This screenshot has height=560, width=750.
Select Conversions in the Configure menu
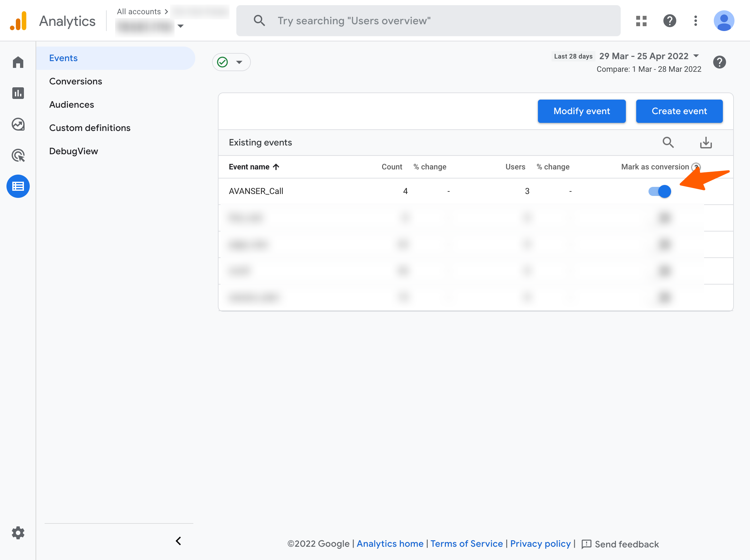click(x=76, y=81)
